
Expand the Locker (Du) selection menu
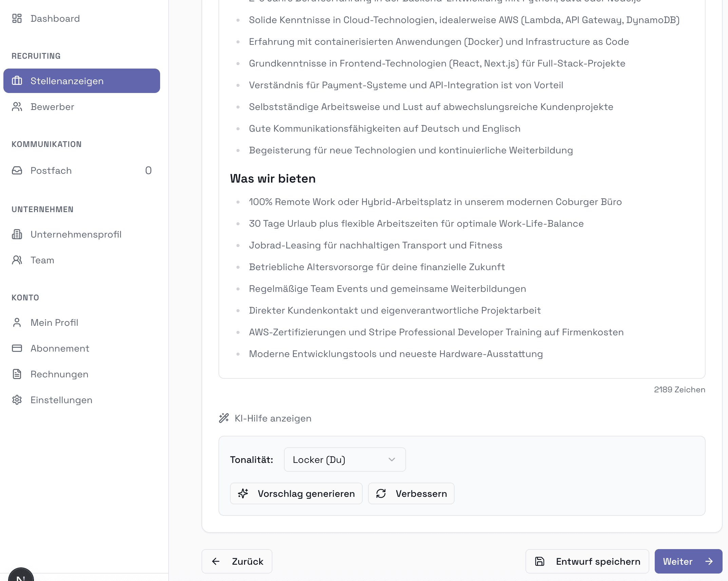point(344,460)
